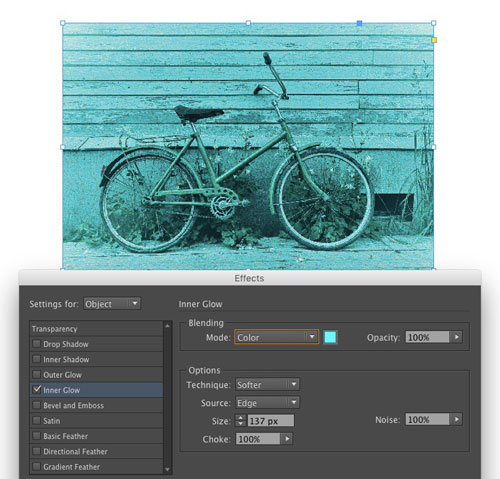Click the yellow live corners handle on frame
Viewport: 500px width, 479px height.
434,40
